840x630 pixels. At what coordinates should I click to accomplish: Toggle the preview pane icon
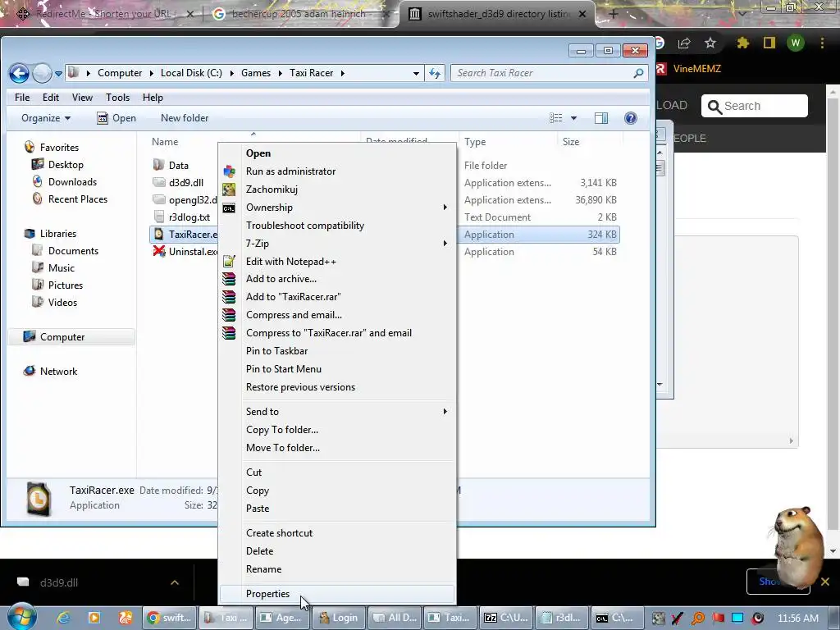point(601,118)
